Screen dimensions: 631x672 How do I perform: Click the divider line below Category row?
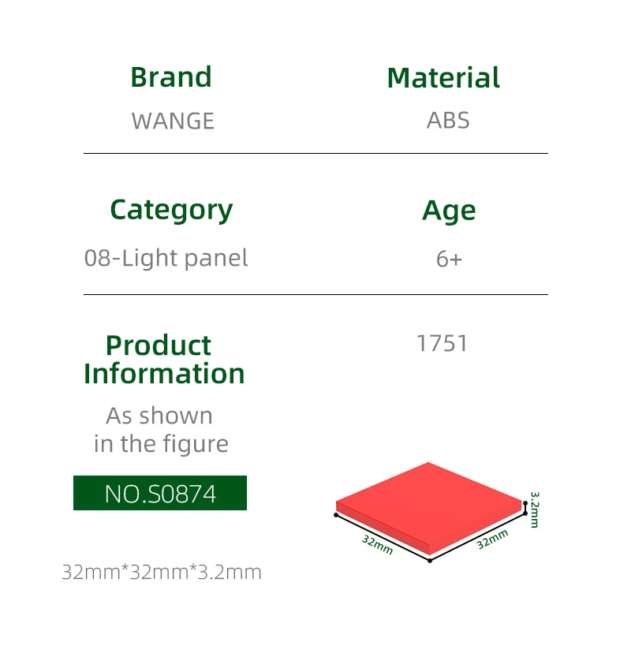click(x=315, y=294)
